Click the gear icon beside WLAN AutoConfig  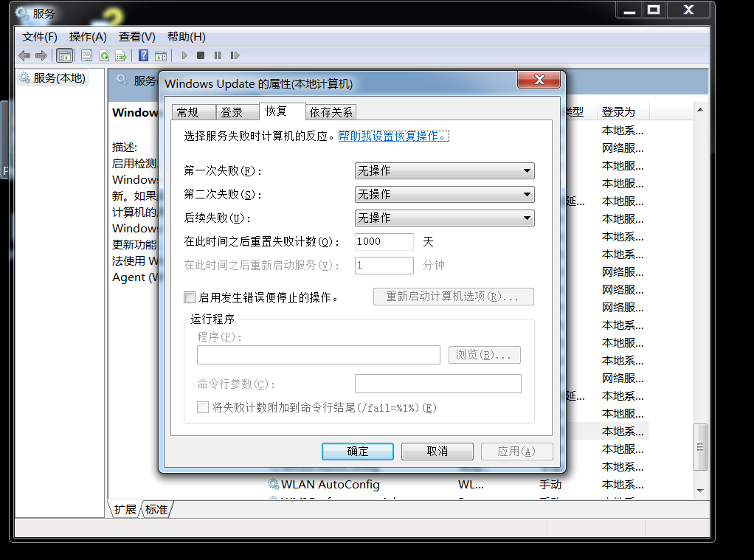[x=273, y=484]
